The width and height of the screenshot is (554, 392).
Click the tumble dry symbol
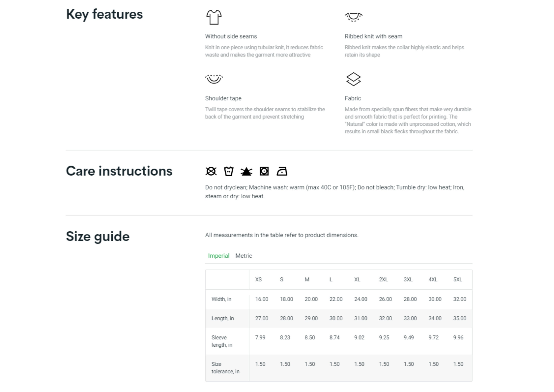coord(264,171)
